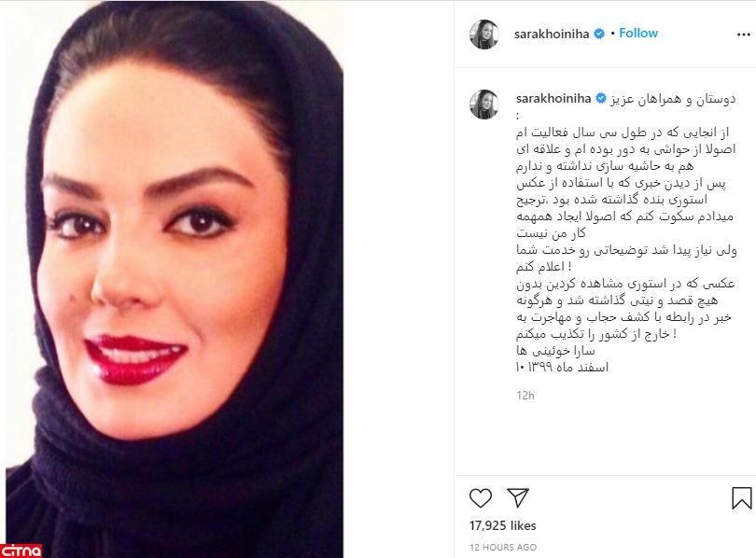Save the post using the bookmark icon
The image size is (756, 558).
pos(742,498)
